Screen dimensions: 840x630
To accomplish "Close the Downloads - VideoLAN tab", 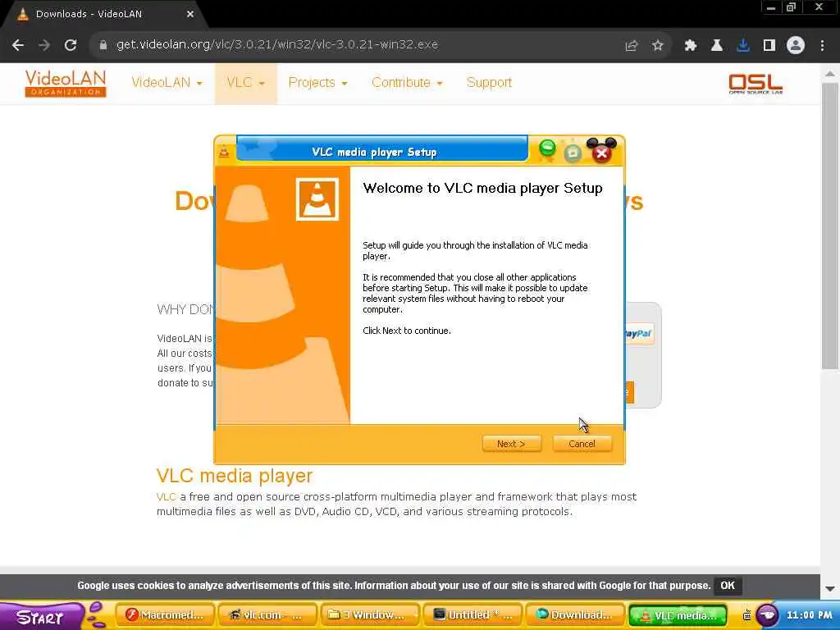I will (190, 15).
